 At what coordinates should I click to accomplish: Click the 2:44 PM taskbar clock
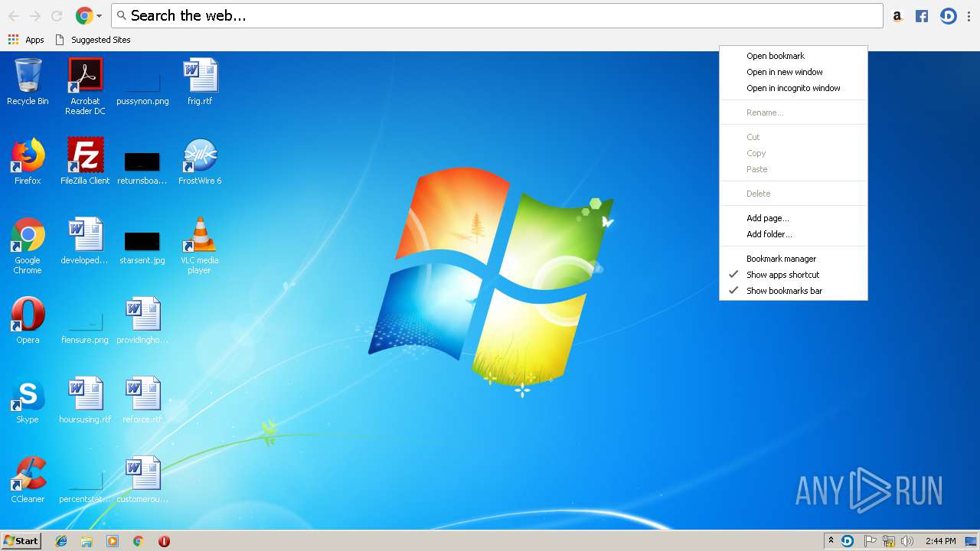(940, 541)
